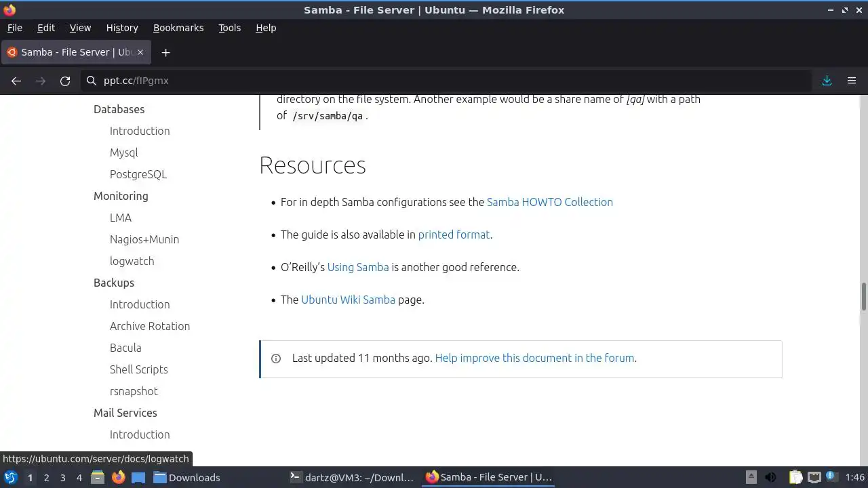The image size is (868, 488).
Task: Open a new browser tab
Action: (165, 52)
